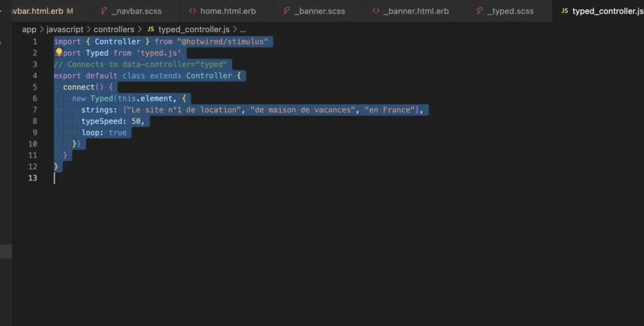
Task: Click line number 13 in the gutter
Action: pos(33,178)
